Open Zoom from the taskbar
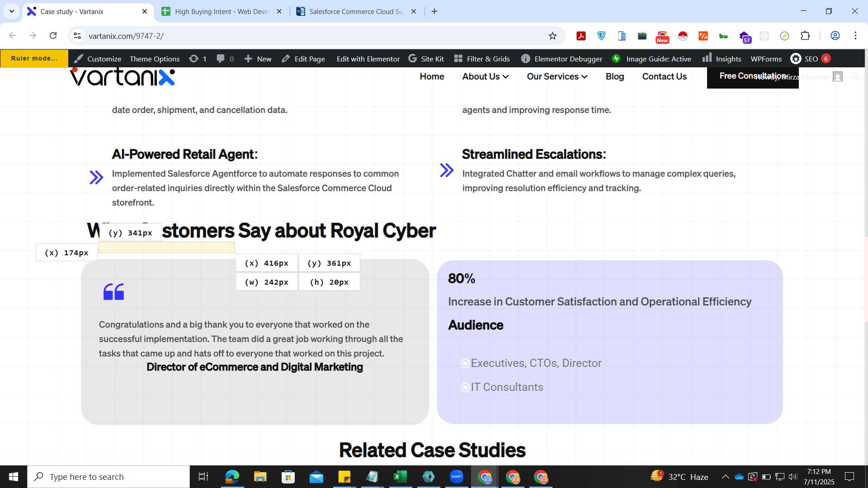 tap(457, 477)
